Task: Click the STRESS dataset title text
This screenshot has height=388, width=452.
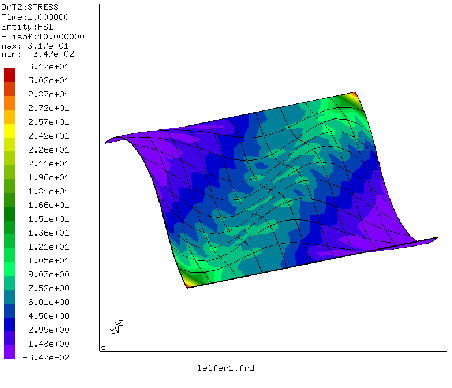Action: 29,7
